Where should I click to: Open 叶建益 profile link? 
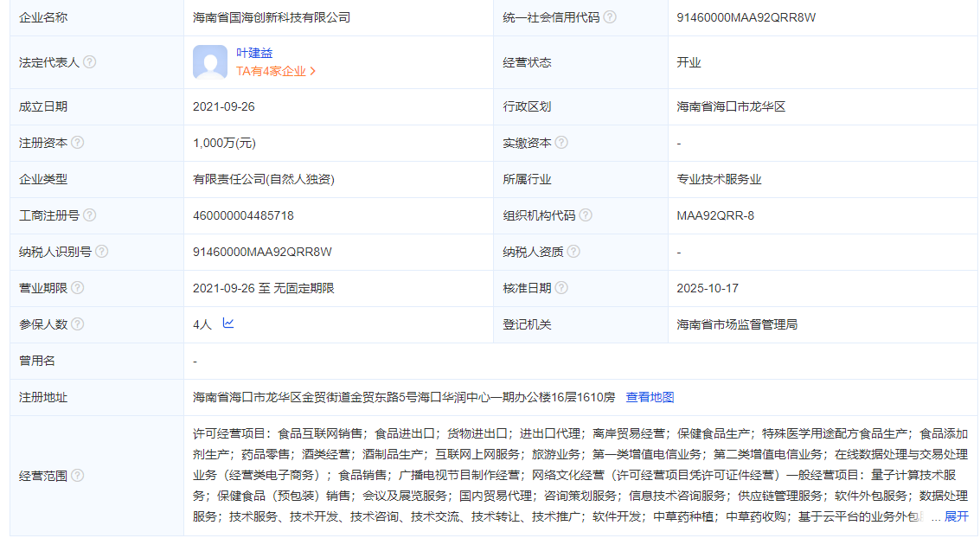(x=254, y=53)
